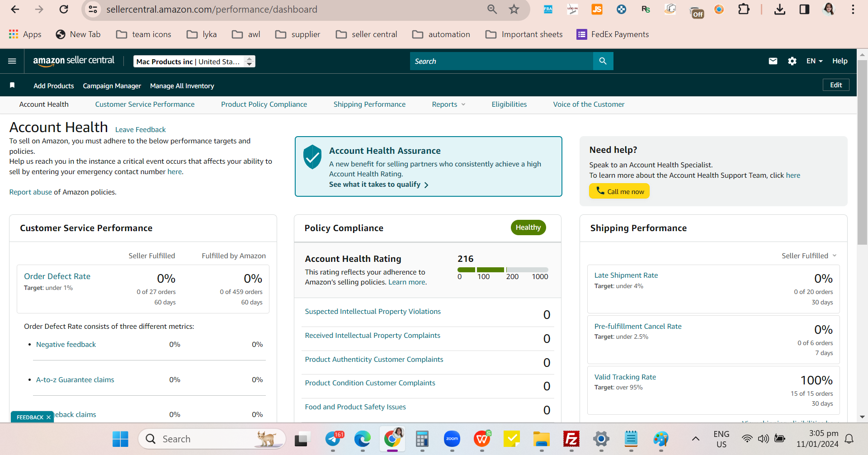The image size is (868, 455).
Task: Click the Account Health Rating progress bar
Action: pos(503,270)
